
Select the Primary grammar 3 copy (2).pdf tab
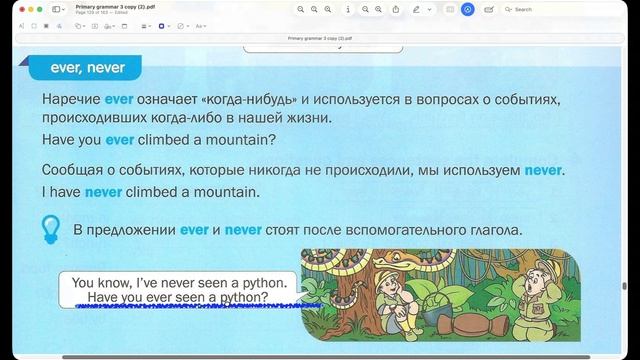(x=320, y=38)
